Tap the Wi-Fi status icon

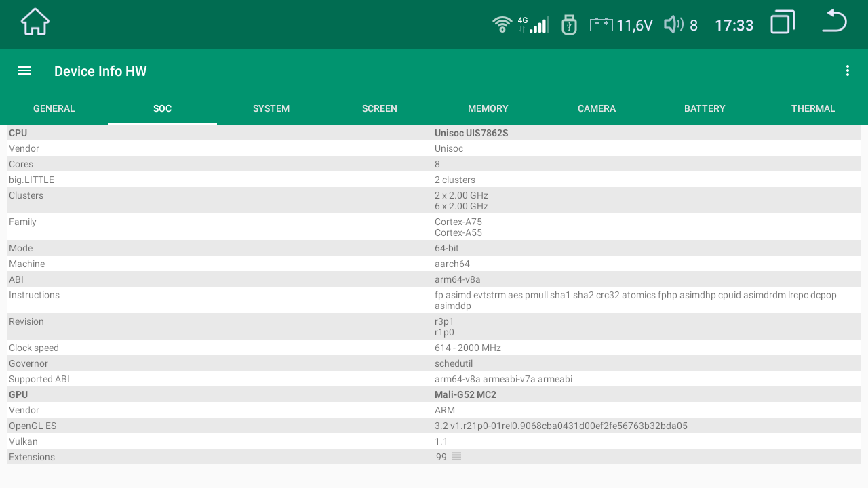coord(502,24)
